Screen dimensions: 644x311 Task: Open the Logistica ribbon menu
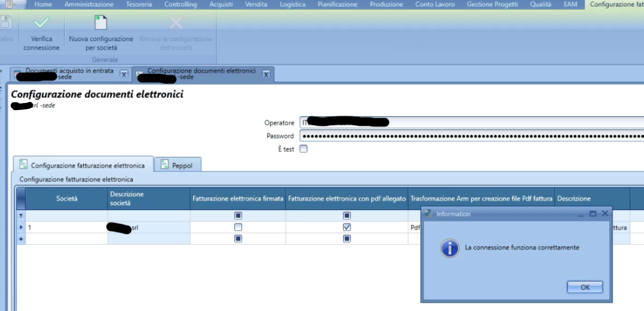pyautogui.click(x=292, y=4)
